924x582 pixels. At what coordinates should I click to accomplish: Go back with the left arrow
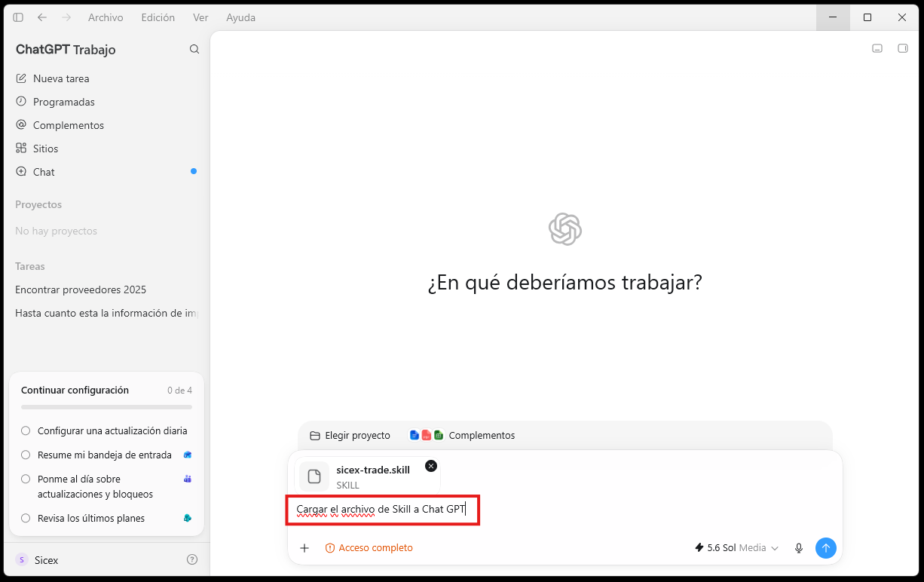(42, 17)
